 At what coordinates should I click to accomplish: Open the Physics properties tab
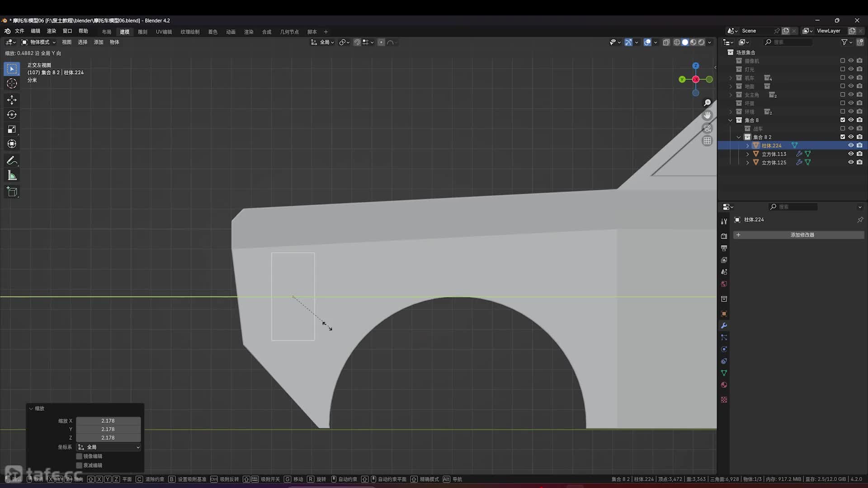[x=724, y=349]
